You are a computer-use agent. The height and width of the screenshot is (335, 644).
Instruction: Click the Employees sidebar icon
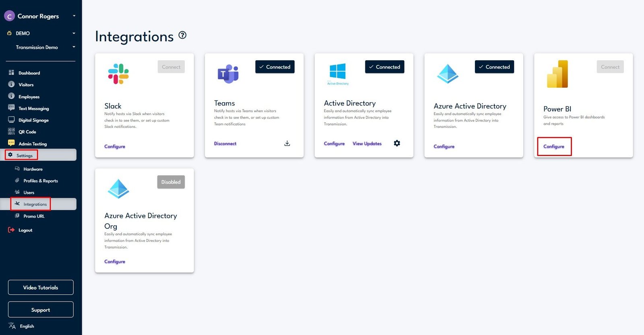pyautogui.click(x=11, y=96)
